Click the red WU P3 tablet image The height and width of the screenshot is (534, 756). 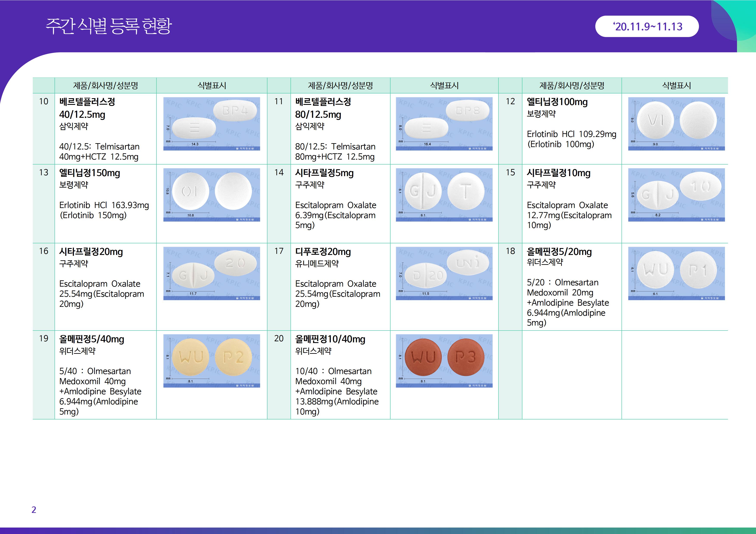coord(444,361)
